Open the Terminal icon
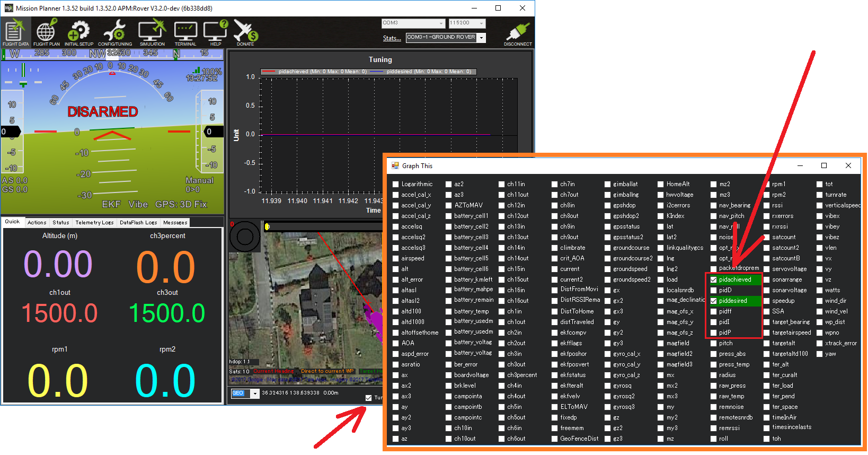 [185, 33]
